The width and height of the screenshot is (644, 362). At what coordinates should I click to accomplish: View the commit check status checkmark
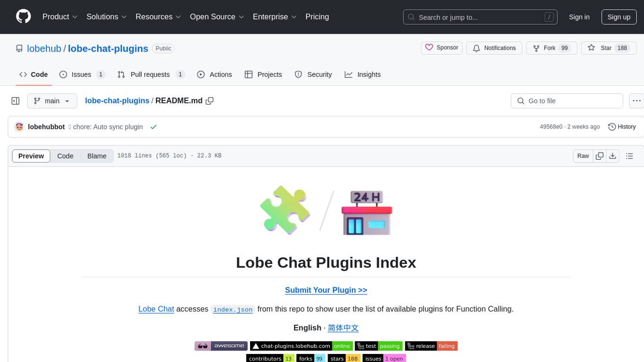pyautogui.click(x=153, y=127)
